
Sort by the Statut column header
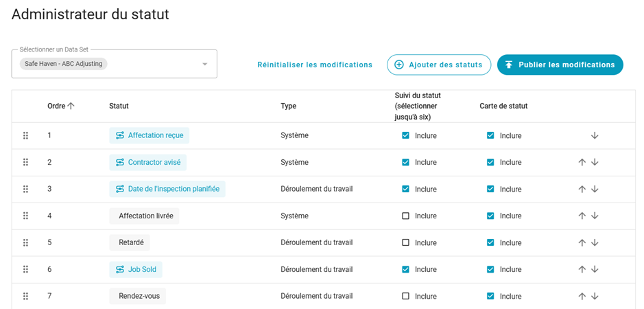[119, 106]
